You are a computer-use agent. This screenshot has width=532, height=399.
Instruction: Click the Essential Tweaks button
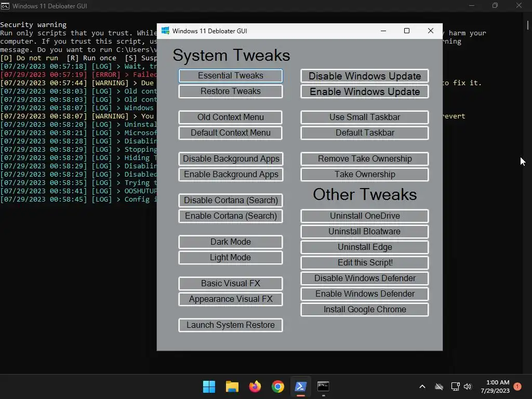click(231, 76)
